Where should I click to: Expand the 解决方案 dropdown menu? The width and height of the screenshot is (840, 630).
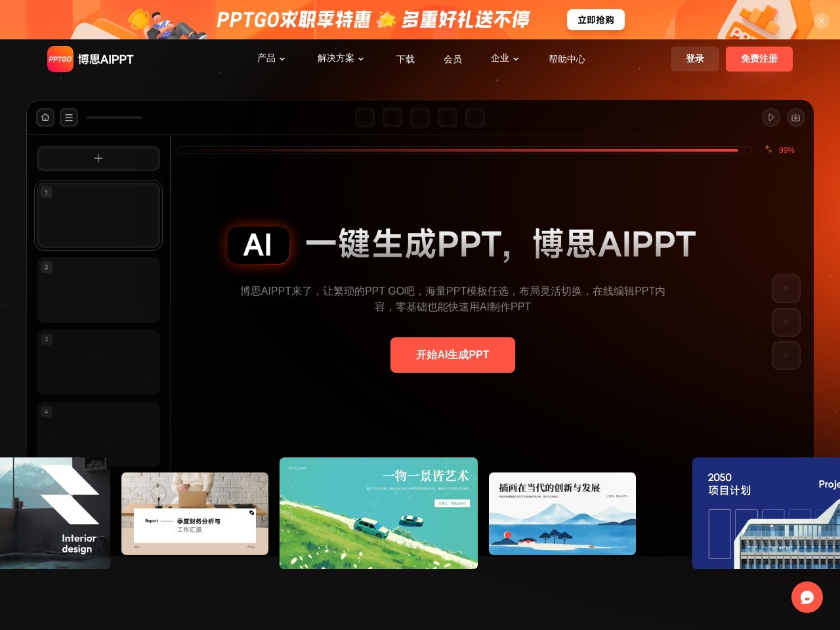(x=340, y=58)
